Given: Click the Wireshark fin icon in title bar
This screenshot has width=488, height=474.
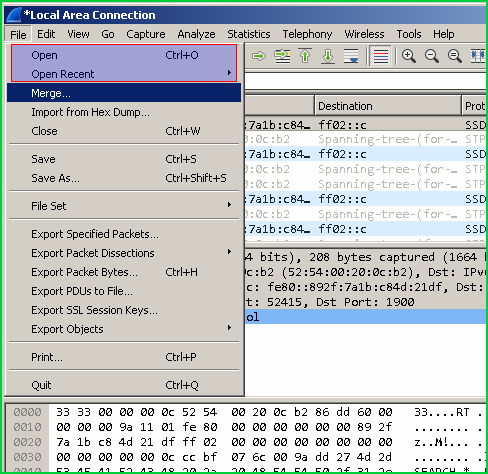Looking at the screenshot, I should 14,15.
